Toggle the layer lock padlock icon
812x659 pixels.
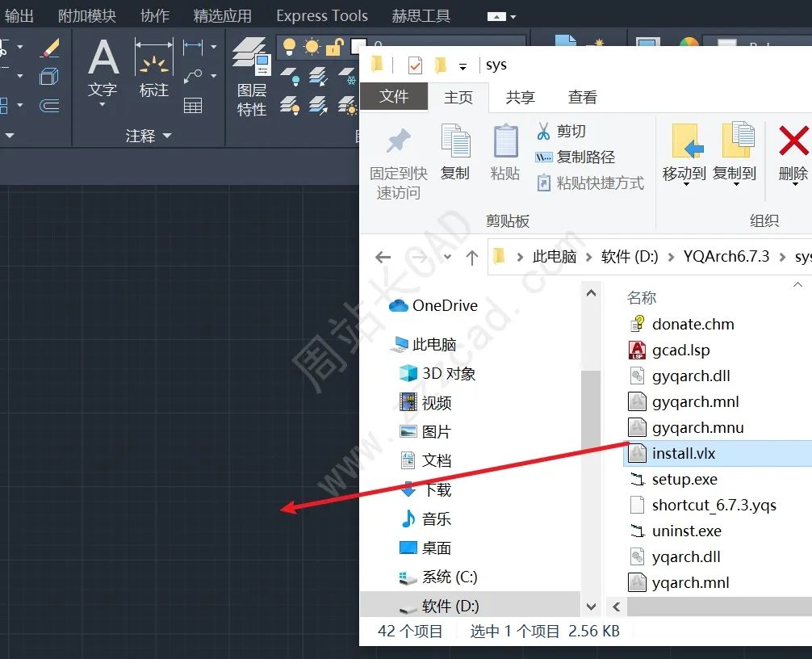click(x=333, y=48)
